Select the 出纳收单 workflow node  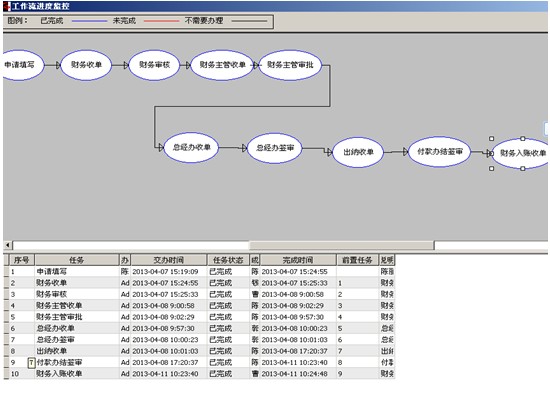pos(358,152)
